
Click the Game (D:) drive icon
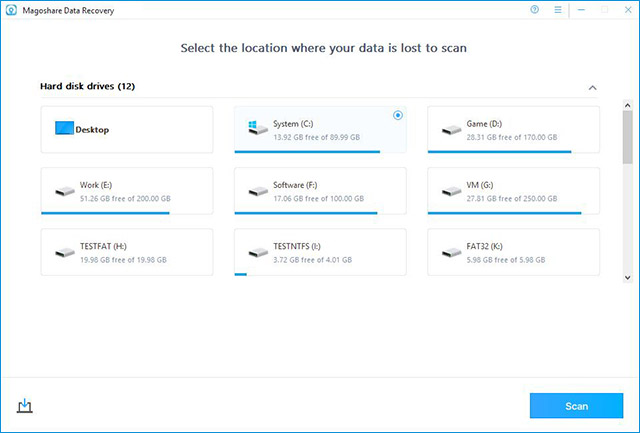click(451, 131)
